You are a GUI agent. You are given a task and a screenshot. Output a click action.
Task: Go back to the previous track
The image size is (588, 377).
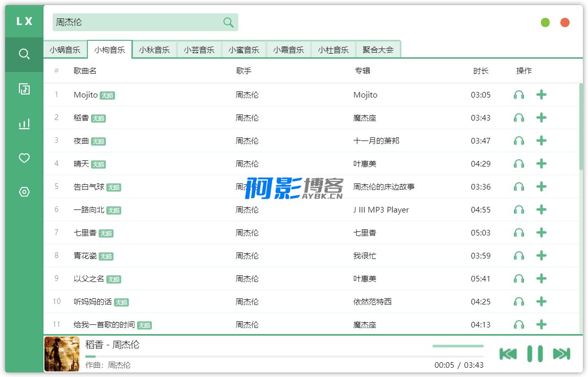click(508, 354)
